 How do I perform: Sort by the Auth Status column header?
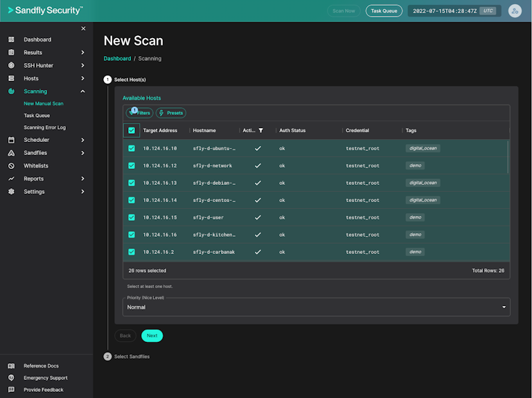tap(292, 131)
